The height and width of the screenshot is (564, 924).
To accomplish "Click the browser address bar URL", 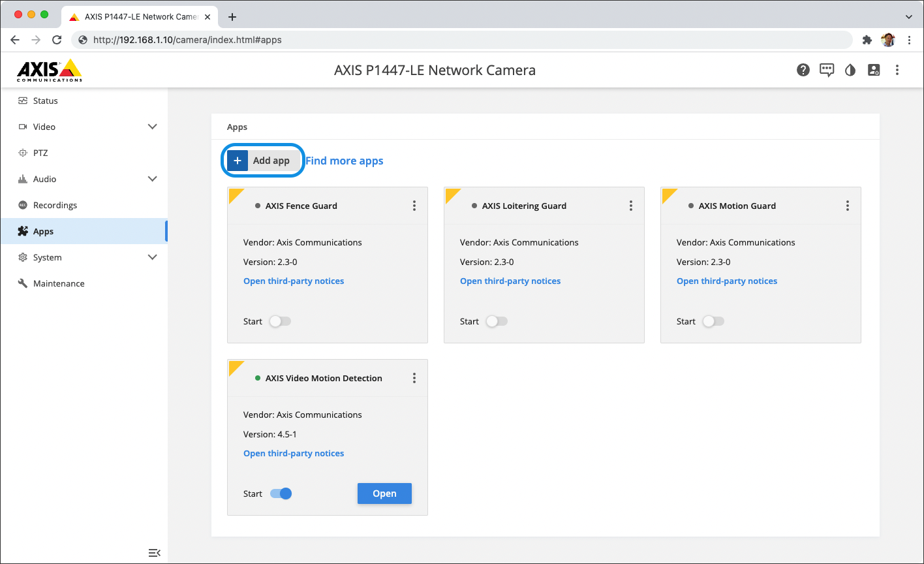I will (x=187, y=40).
